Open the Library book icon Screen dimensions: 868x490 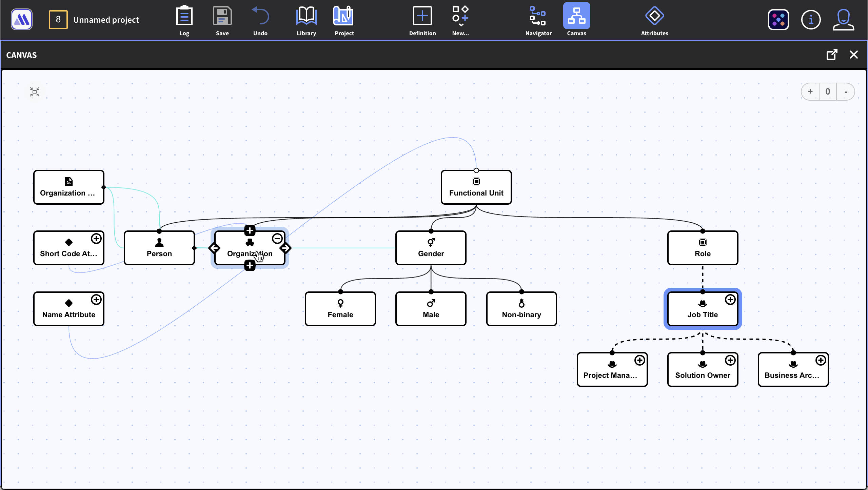(306, 16)
